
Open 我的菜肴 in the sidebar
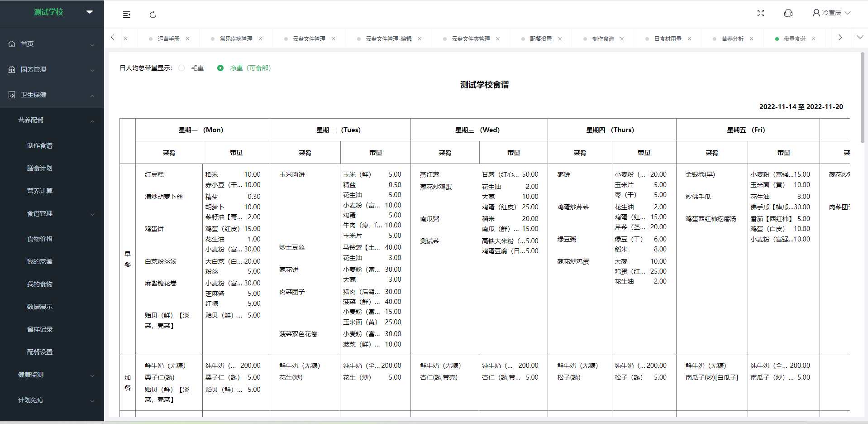(40, 261)
